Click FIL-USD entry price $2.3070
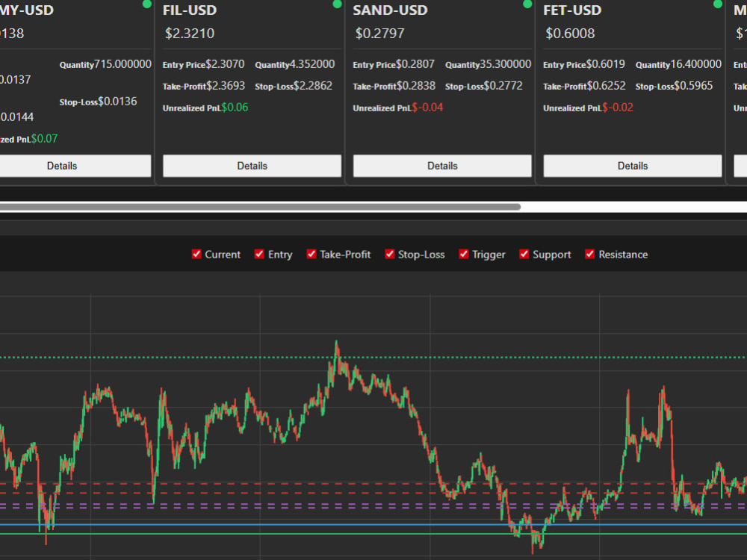 point(225,64)
